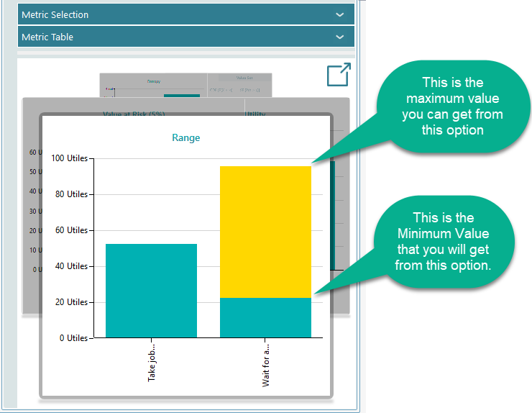Click the 60 Utiles tick on Range chart
Image resolution: width=532 pixels, height=413 pixels.
pyautogui.click(x=71, y=230)
